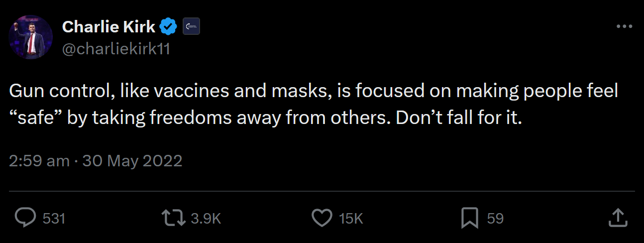Open the three-dot more options menu
Image resolution: width=644 pixels, height=243 pixels.
[624, 27]
